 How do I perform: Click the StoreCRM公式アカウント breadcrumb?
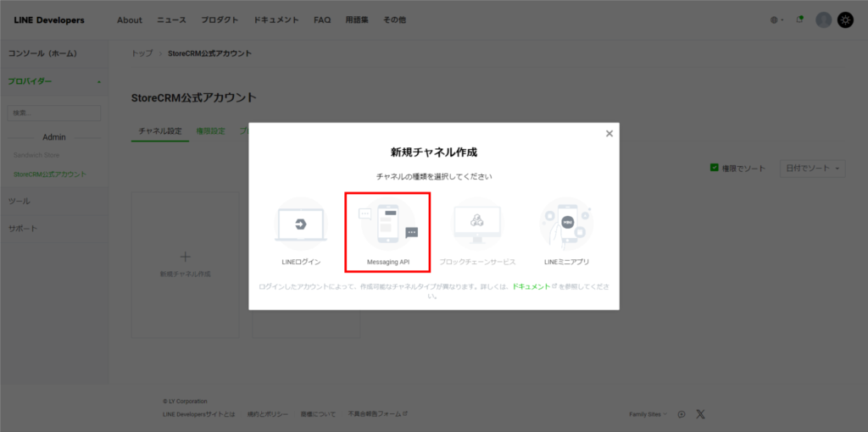[210, 53]
